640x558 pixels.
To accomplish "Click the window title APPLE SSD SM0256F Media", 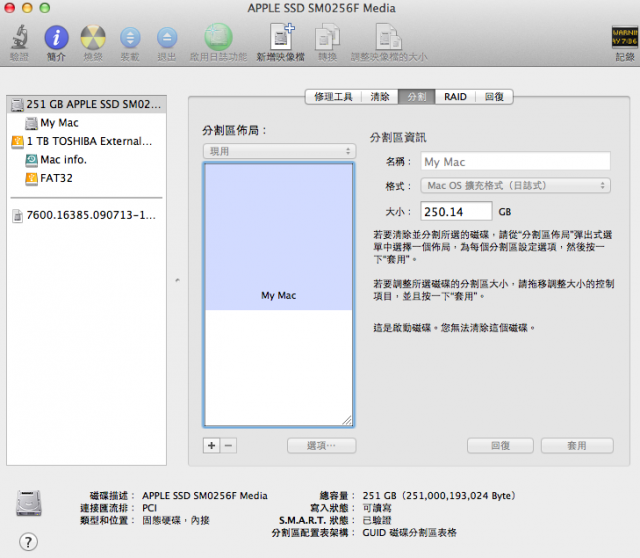I will pyautogui.click(x=322, y=8).
